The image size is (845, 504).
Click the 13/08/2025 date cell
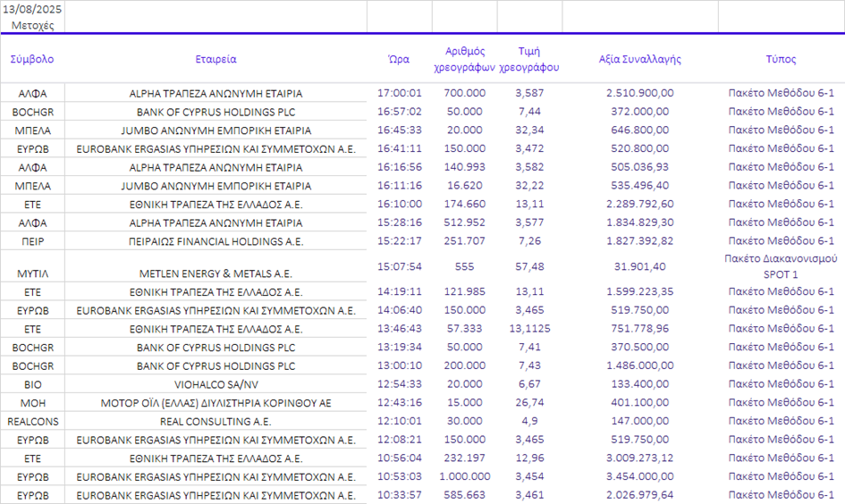pyautogui.click(x=32, y=10)
